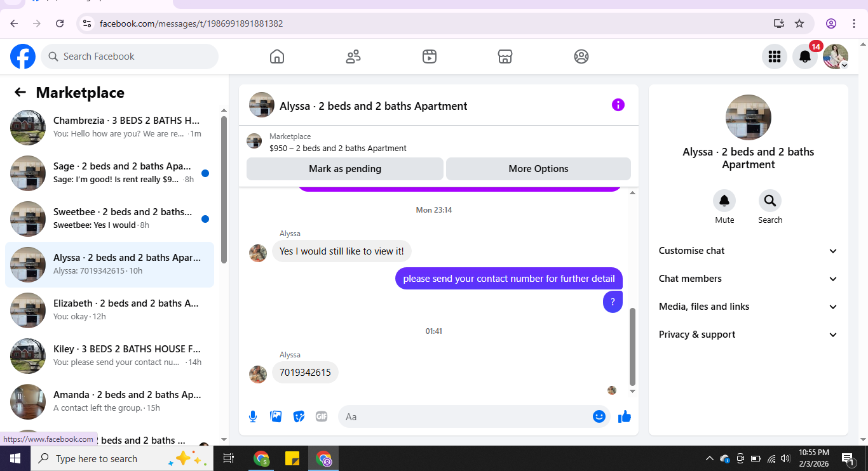Show hidden system tray icons chevron

pos(710,458)
